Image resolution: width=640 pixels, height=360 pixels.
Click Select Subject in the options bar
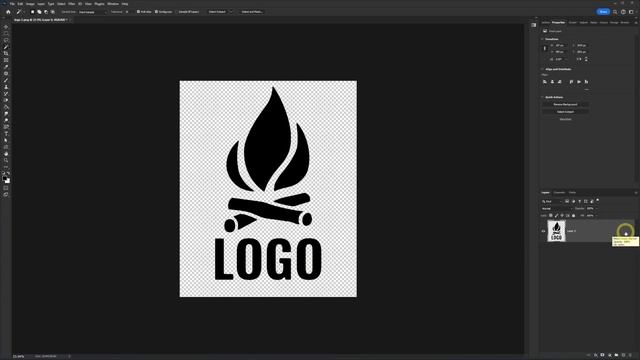click(x=217, y=12)
